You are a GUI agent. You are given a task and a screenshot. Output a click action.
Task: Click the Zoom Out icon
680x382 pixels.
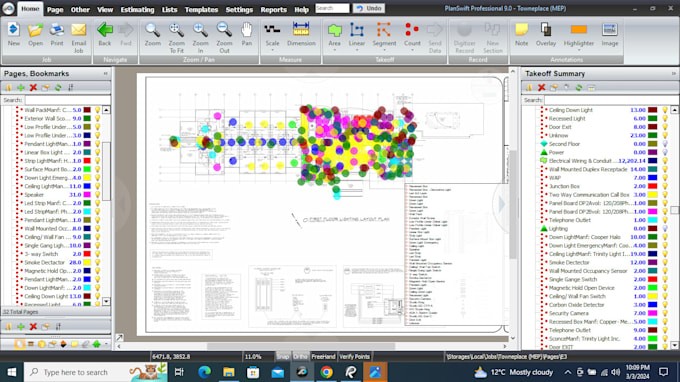[x=224, y=38]
